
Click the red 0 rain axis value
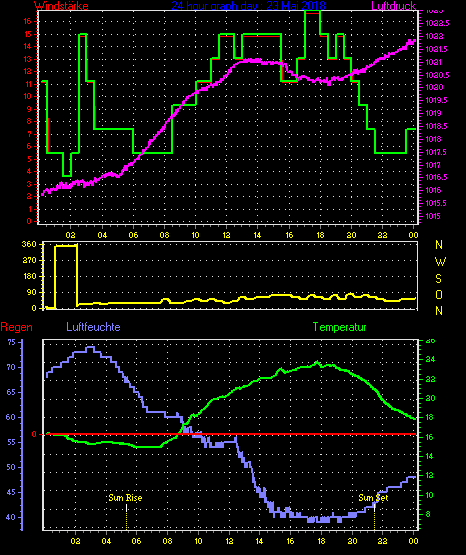pyautogui.click(x=34, y=434)
